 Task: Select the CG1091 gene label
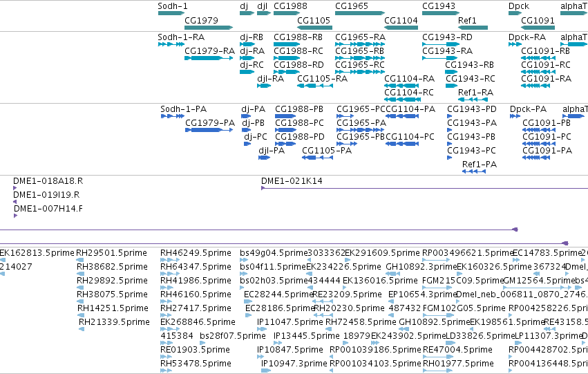[538, 20]
